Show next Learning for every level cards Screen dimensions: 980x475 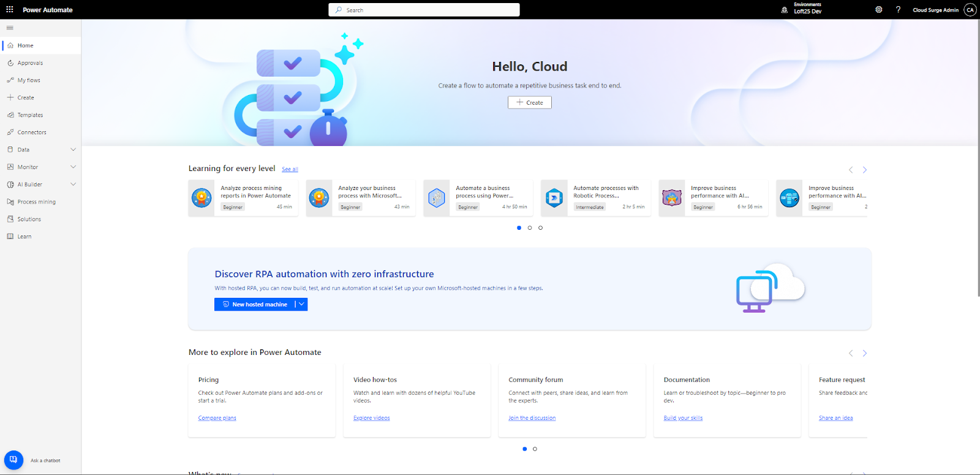[865, 170]
